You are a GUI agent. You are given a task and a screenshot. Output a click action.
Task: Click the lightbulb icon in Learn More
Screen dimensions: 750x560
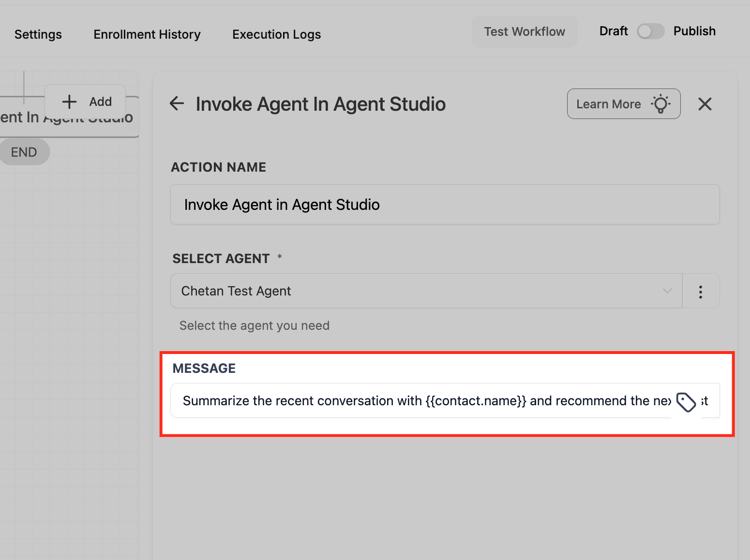tap(661, 103)
